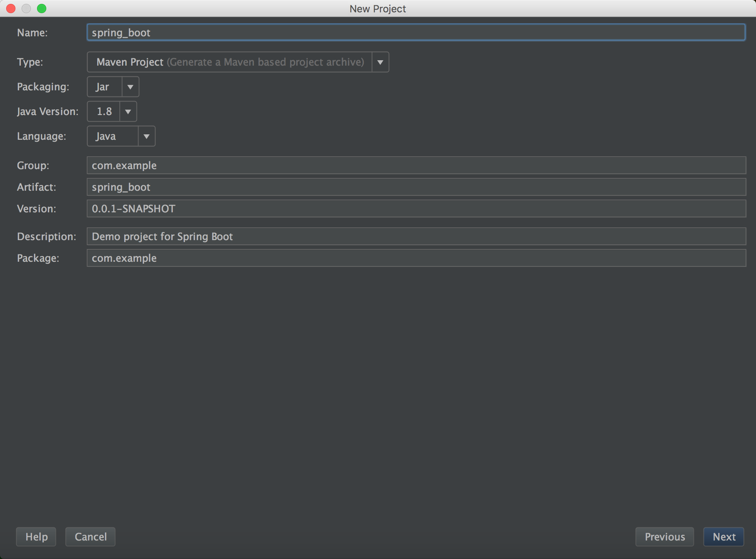Image resolution: width=756 pixels, height=559 pixels.
Task: Click the Next button to proceed
Action: coord(723,536)
